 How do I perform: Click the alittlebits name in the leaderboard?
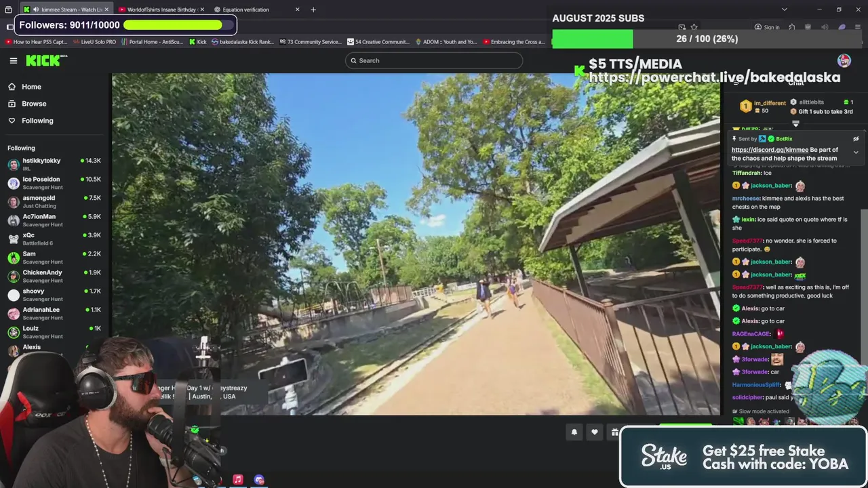[x=812, y=102]
